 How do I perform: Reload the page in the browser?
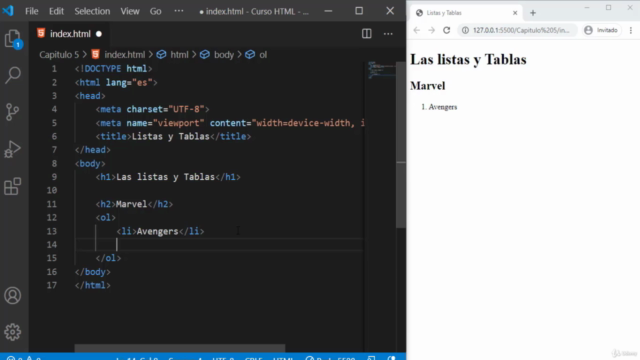pyautogui.click(x=447, y=30)
